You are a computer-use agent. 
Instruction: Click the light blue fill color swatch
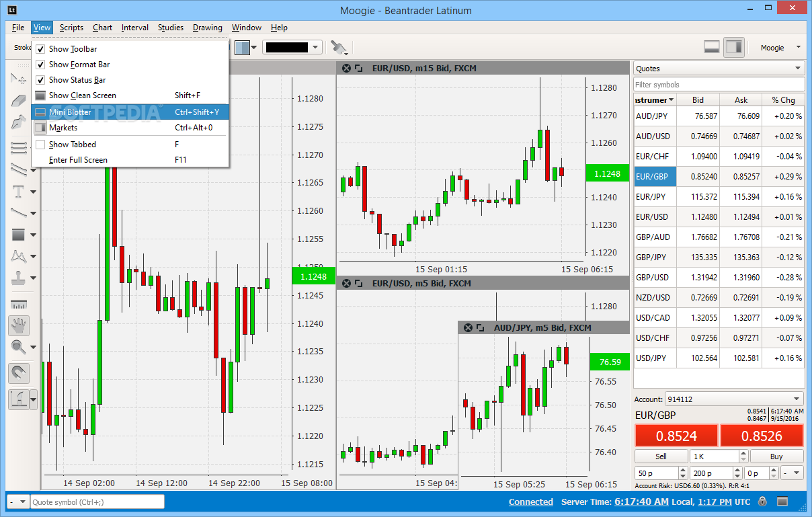pyautogui.click(x=242, y=47)
